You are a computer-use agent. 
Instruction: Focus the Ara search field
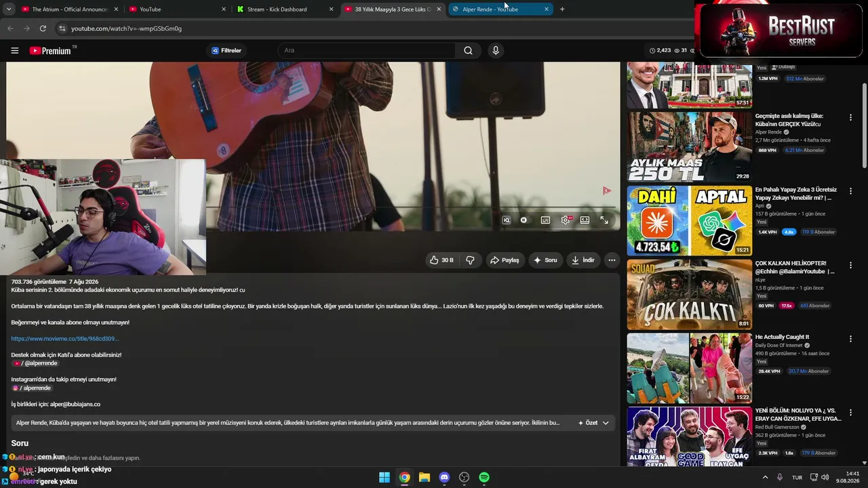366,50
